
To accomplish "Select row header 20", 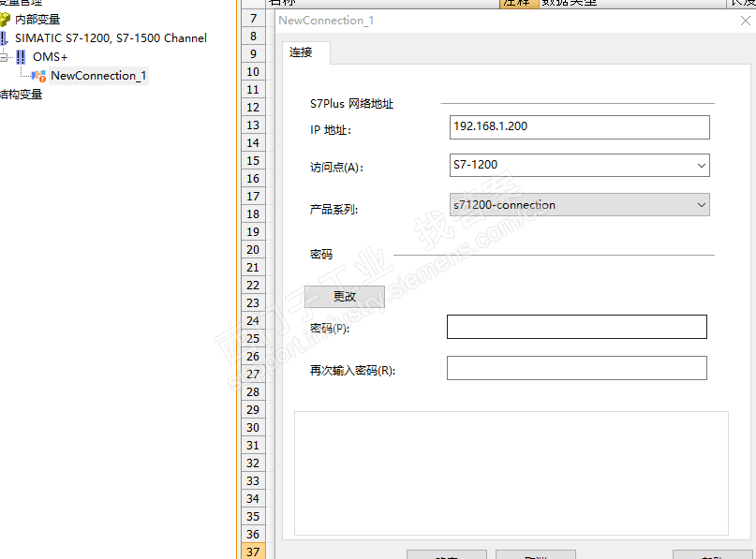I will pos(253,250).
